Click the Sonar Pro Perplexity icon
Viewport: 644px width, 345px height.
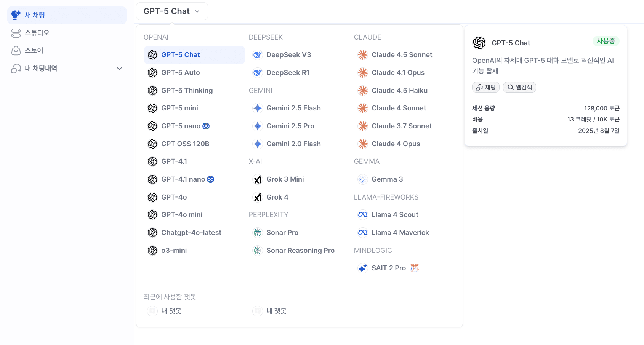pos(258,233)
